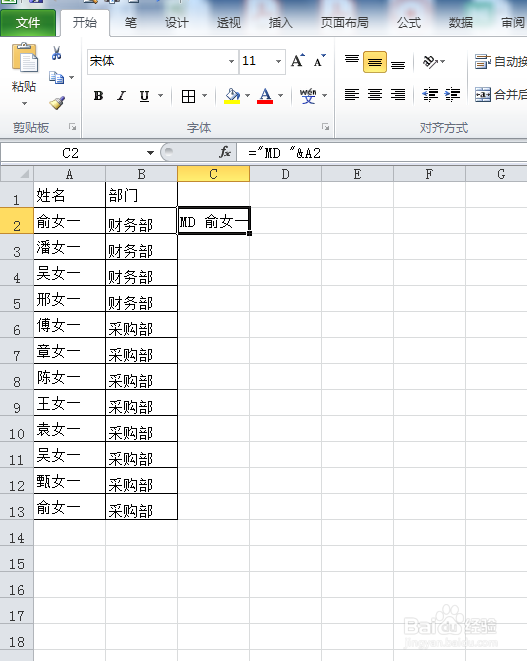Apply cell borders with the border icon
Image resolution: width=527 pixels, height=661 pixels.
188,96
